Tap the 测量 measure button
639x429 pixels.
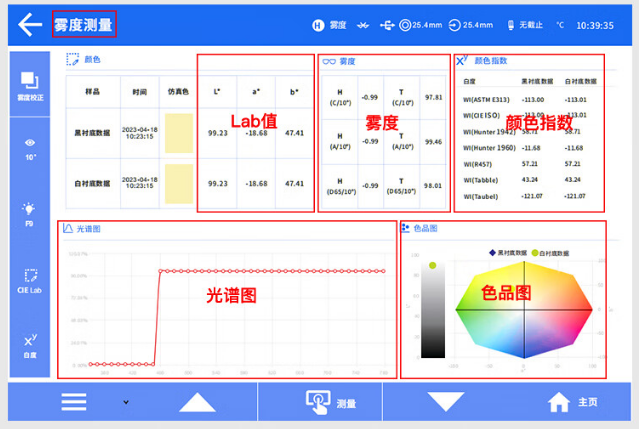331,402
